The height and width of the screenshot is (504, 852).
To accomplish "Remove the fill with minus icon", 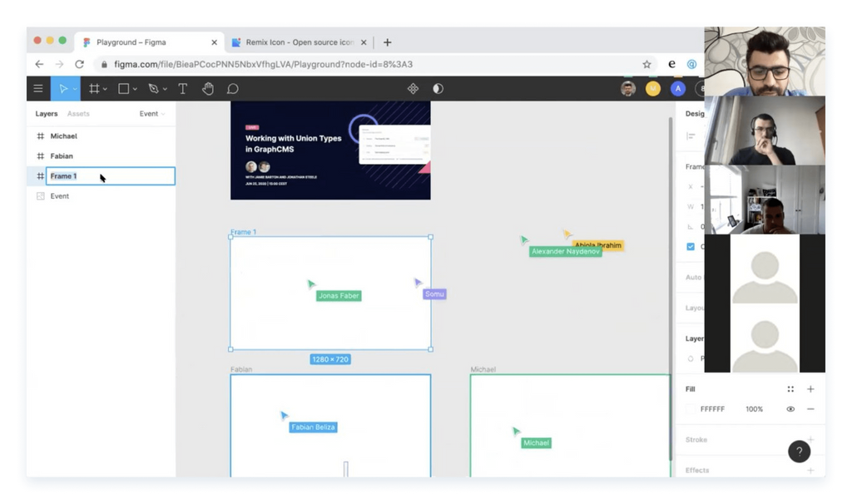I will tap(810, 409).
